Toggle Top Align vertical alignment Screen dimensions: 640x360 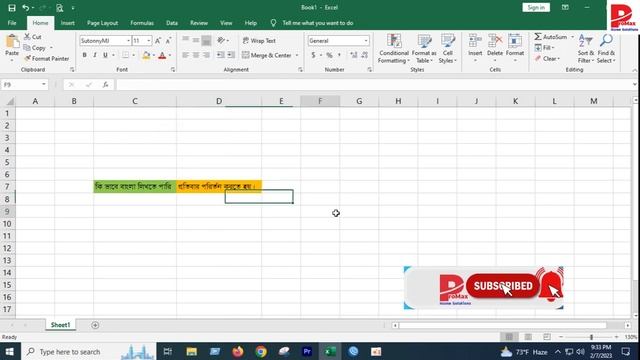(x=186, y=40)
